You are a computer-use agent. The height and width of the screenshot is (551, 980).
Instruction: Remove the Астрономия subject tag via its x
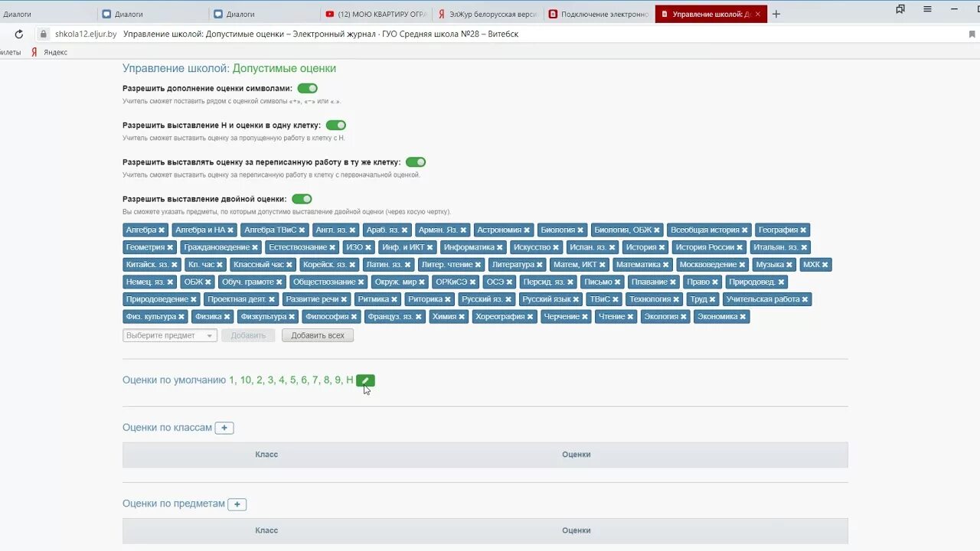point(527,230)
